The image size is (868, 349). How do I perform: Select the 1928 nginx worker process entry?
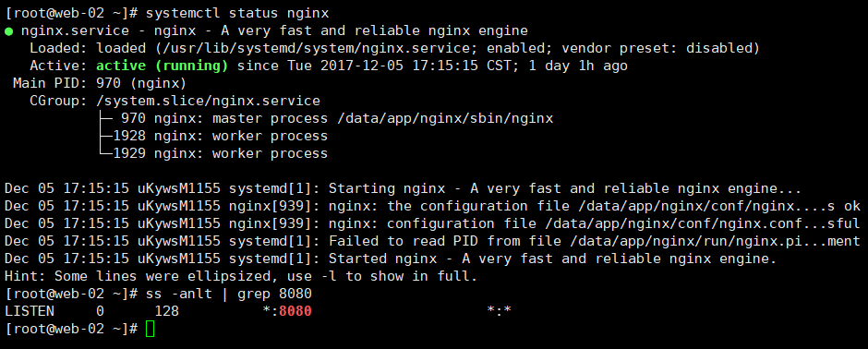point(221,136)
